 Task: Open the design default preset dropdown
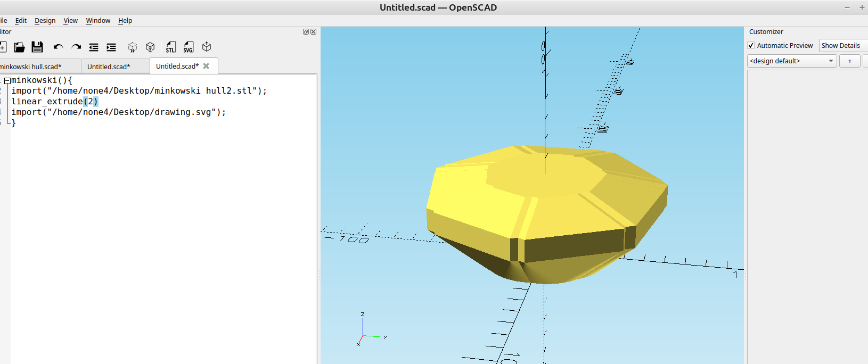tap(791, 61)
